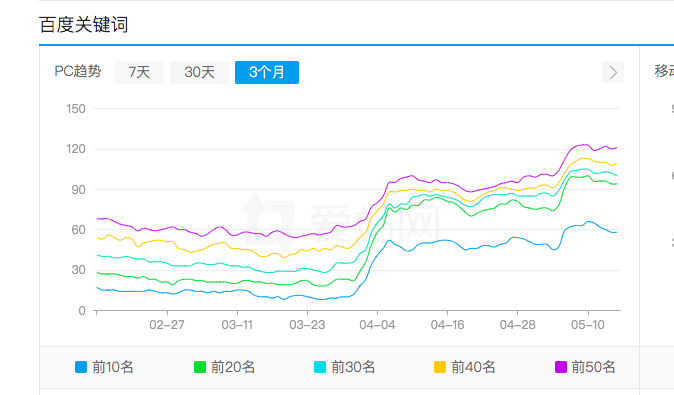674x395 pixels.
Task: Click the 04-04 date tick on x-axis
Action: (x=377, y=325)
